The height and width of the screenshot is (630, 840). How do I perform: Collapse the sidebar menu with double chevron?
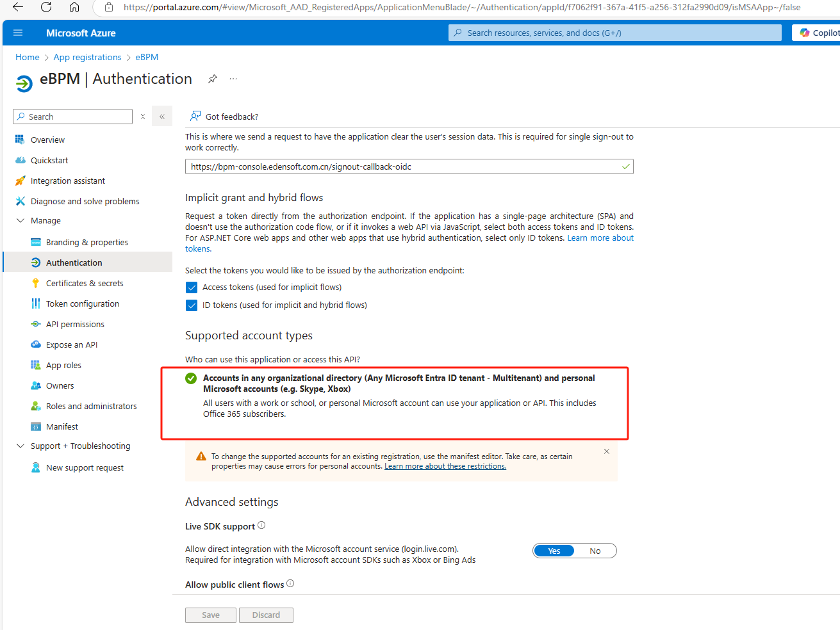(162, 117)
